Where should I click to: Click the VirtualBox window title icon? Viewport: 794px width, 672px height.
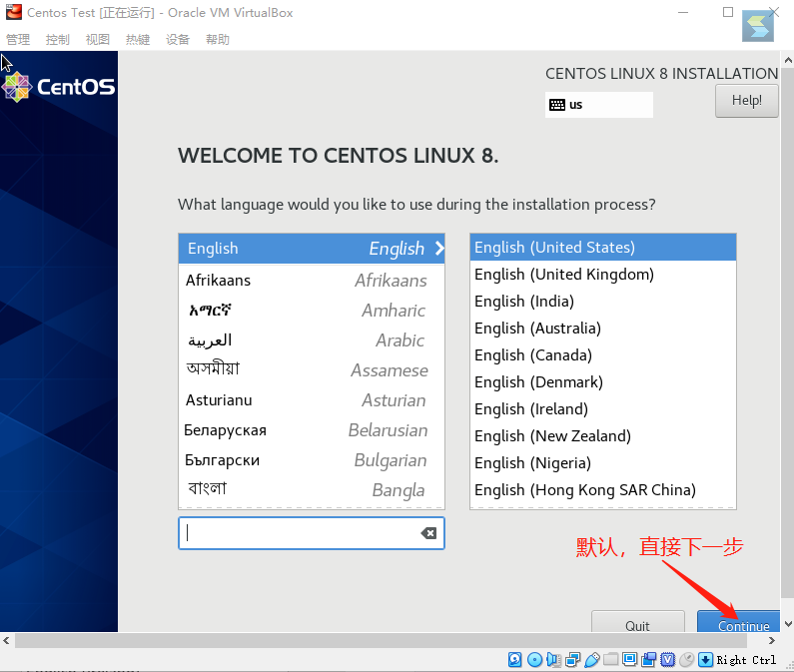pos(14,12)
